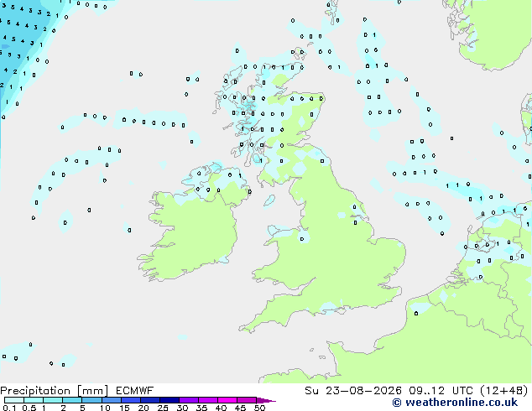Select the 5–10 mm legend color swatch
Viewport: 532px width, 411px height.
91,400
